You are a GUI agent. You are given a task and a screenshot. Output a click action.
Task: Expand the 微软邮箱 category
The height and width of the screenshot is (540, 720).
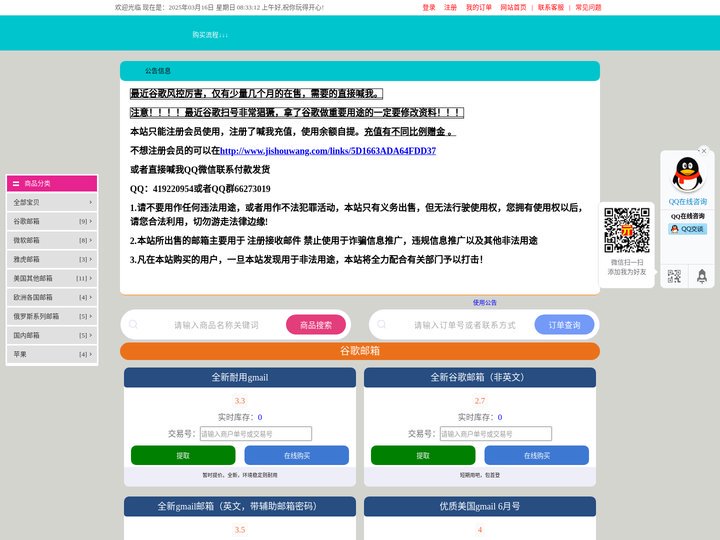(x=52, y=240)
